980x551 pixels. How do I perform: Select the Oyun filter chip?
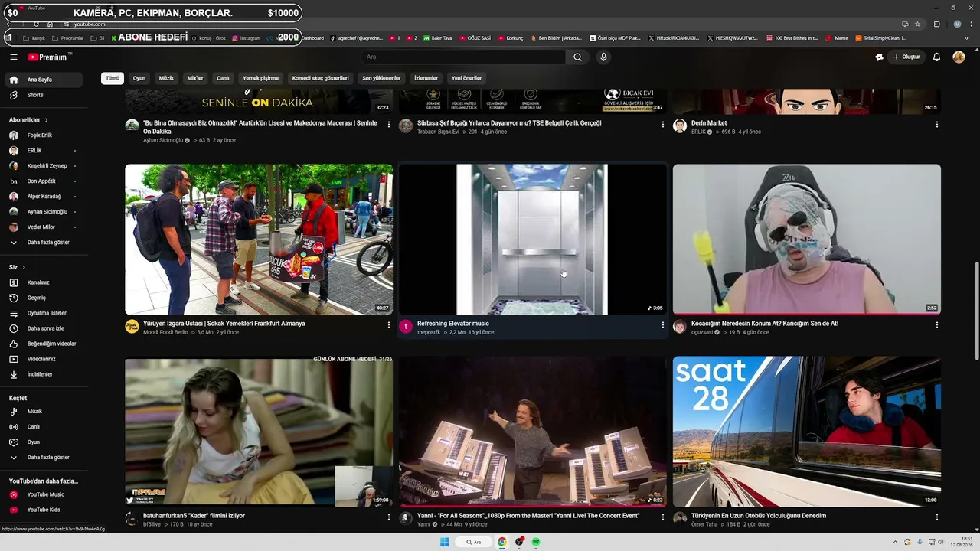(x=139, y=78)
